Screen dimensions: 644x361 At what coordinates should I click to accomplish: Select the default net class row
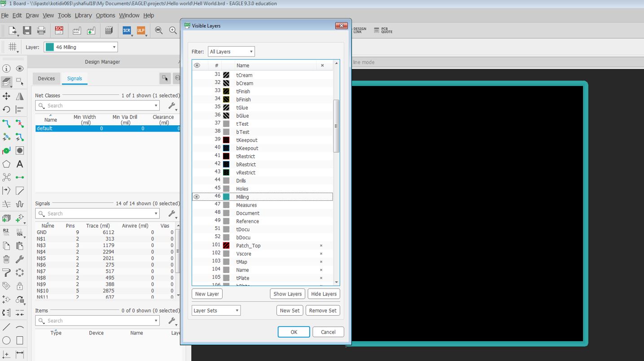click(x=108, y=128)
